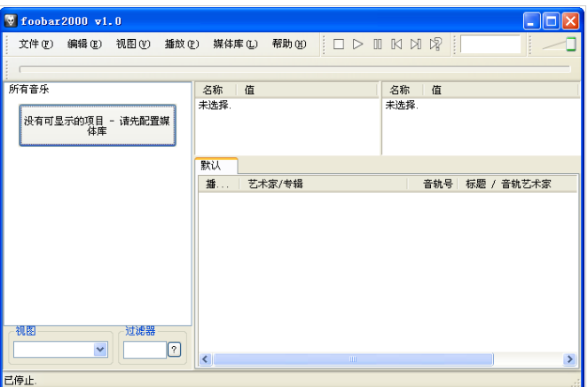Minimize the foobar2000 window
The height and width of the screenshot is (387, 588).
click(532, 20)
